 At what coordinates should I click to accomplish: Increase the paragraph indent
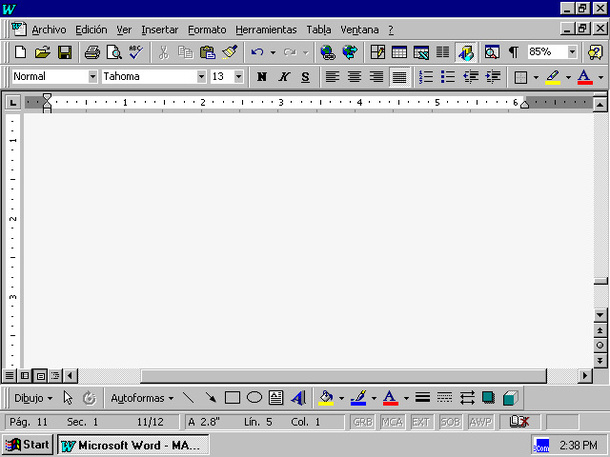coord(493,77)
